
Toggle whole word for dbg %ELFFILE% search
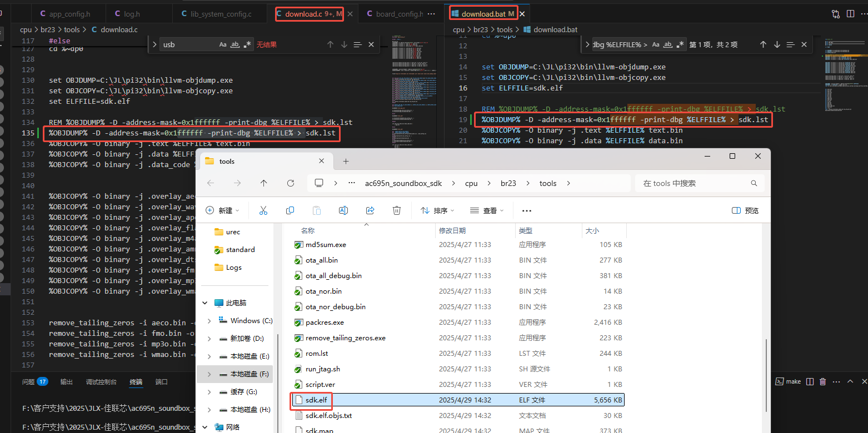[x=668, y=44]
